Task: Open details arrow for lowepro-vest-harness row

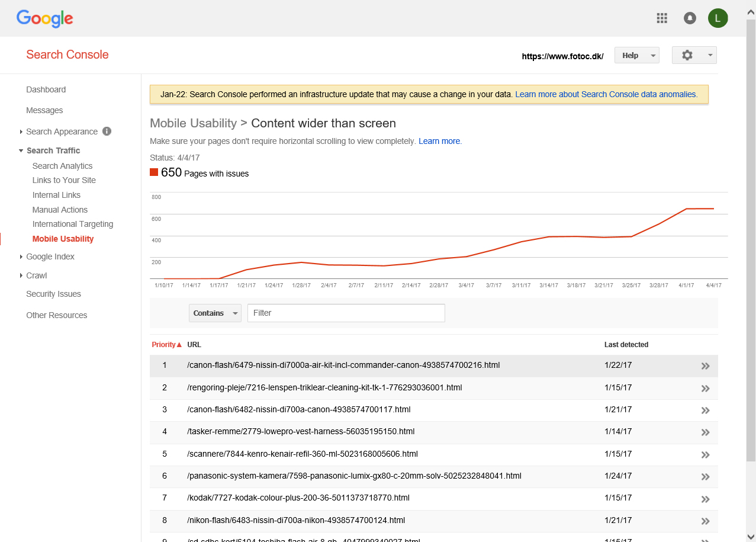Action: pyautogui.click(x=705, y=432)
